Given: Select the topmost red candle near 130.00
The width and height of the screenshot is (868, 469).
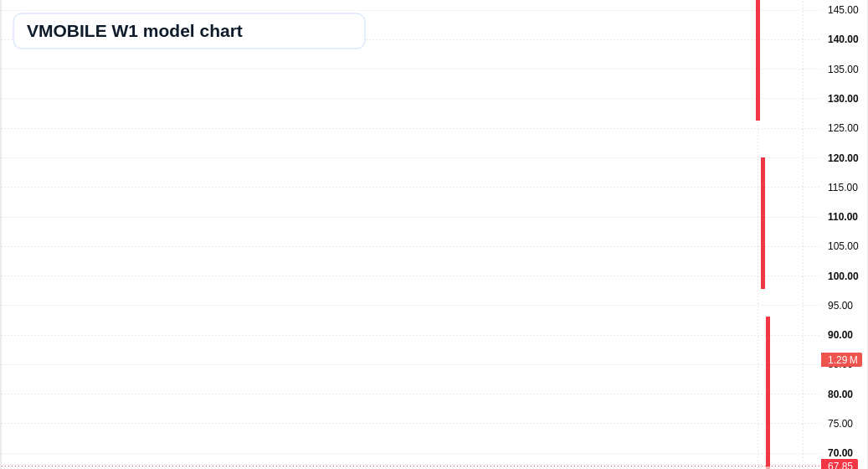Looking at the screenshot, I should click(x=758, y=59).
